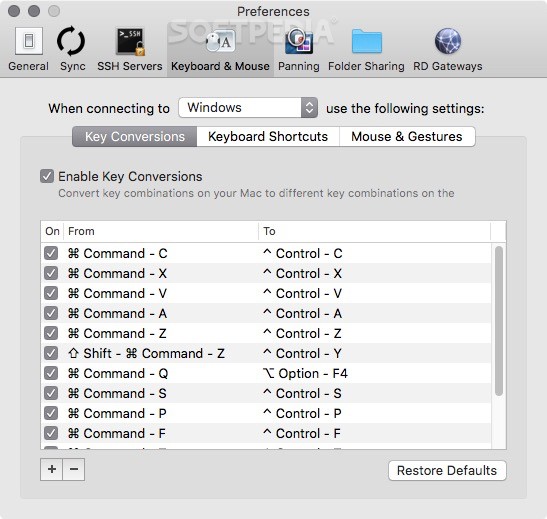Switch to the Keyboard Shortcuts tab

point(268,137)
